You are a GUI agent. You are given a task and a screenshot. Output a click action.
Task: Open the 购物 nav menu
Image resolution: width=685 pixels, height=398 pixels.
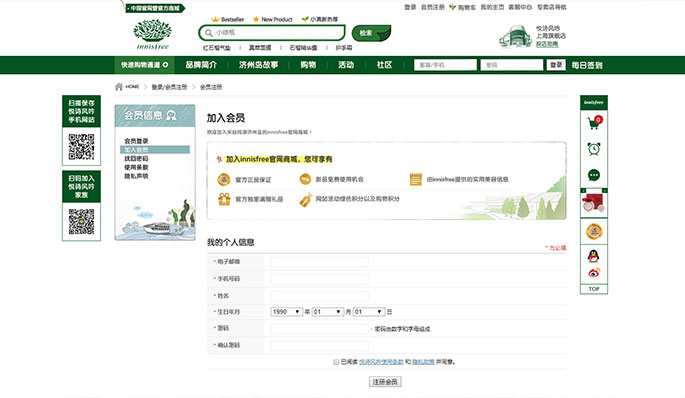pyautogui.click(x=308, y=65)
